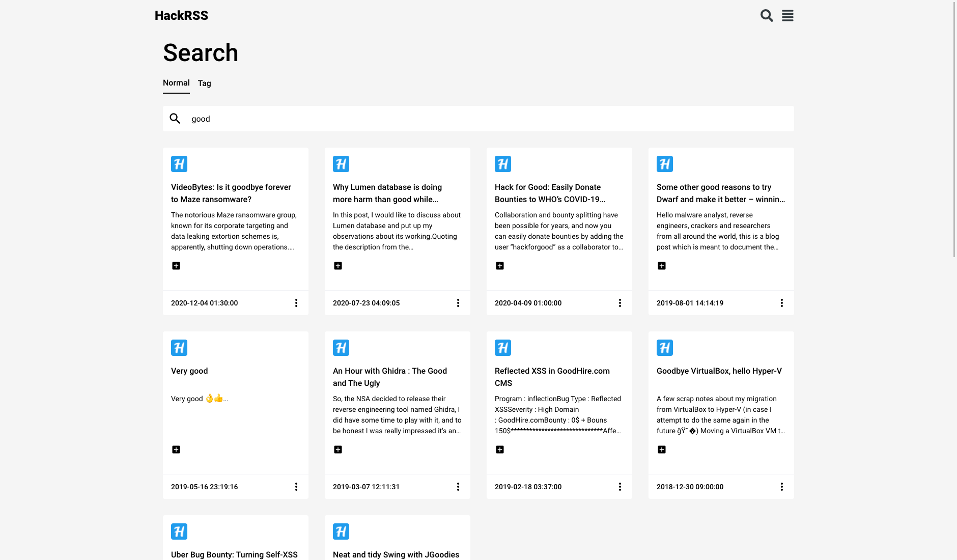Click the date 2019-08-01 14:14:19
The width and height of the screenshot is (957, 560).
point(690,303)
